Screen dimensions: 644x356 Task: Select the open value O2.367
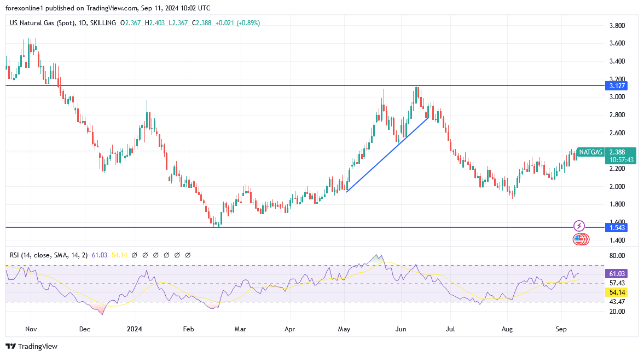(x=130, y=23)
